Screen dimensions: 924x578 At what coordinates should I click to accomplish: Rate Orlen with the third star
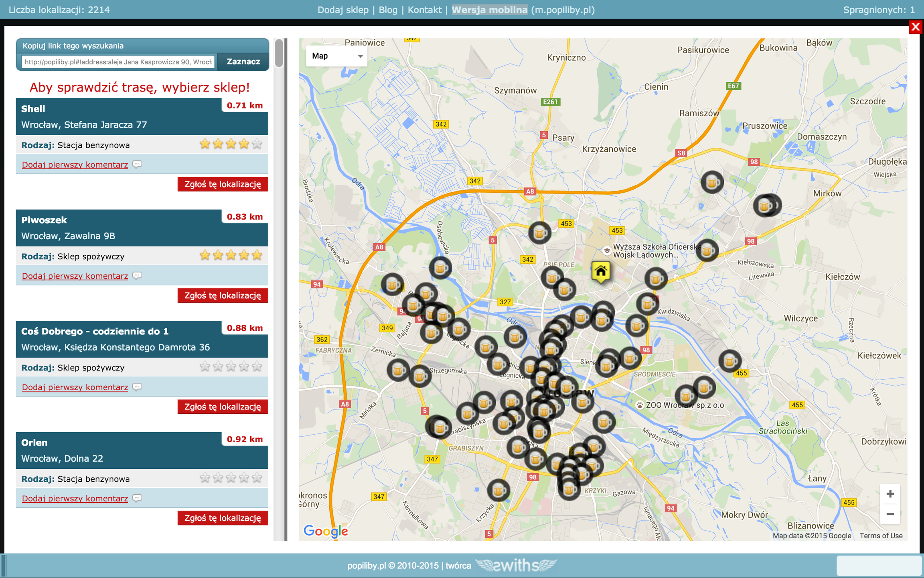tap(231, 478)
